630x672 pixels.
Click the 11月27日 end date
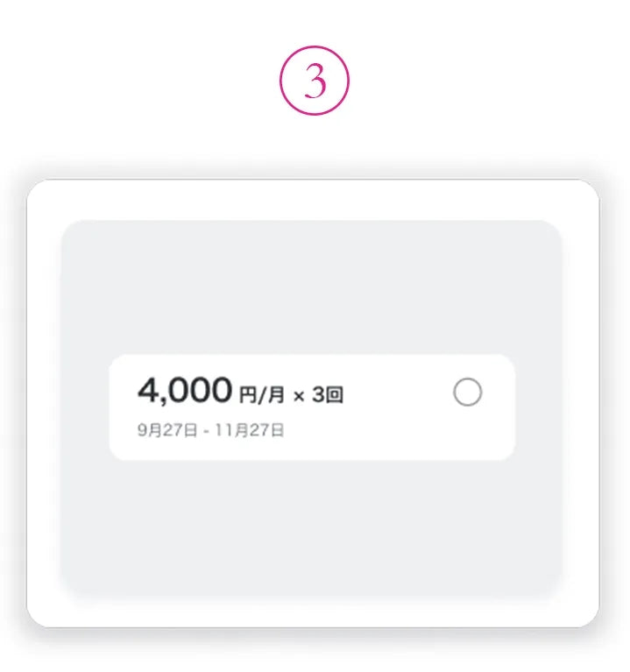(255, 430)
